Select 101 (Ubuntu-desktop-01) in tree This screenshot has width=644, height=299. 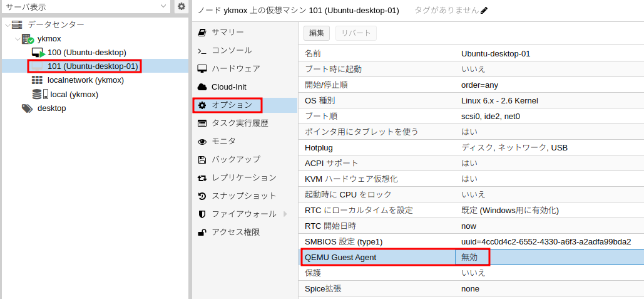click(93, 66)
